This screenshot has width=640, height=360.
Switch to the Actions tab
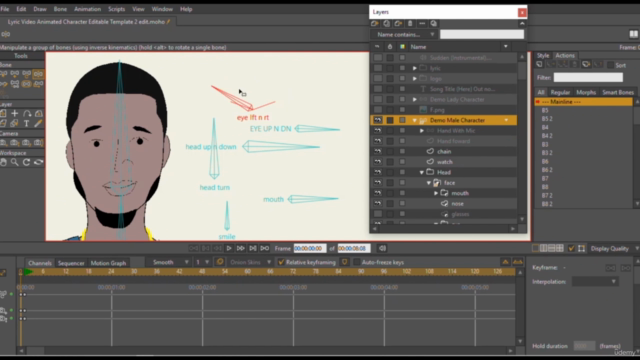click(x=565, y=56)
